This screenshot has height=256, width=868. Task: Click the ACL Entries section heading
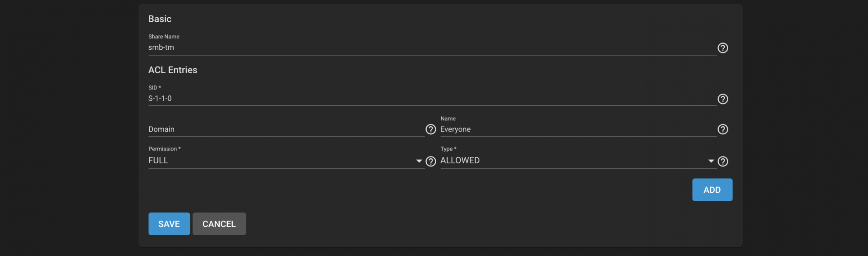pyautogui.click(x=173, y=70)
